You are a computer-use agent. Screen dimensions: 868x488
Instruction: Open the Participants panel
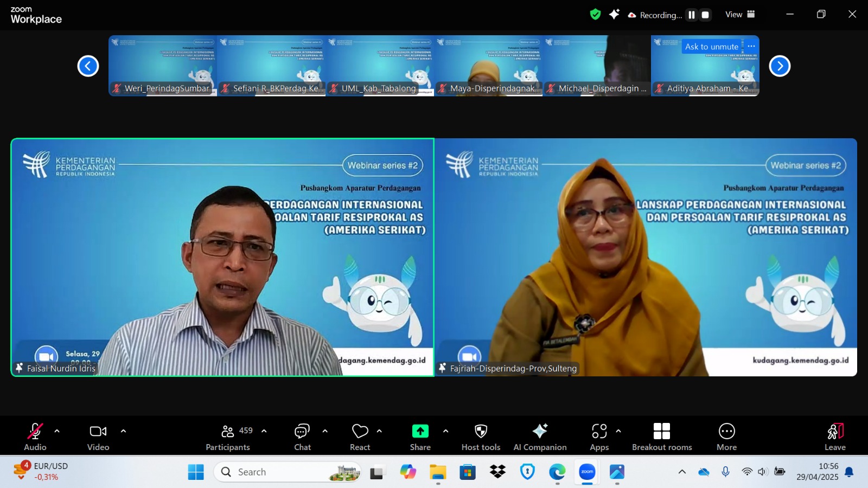tap(228, 436)
